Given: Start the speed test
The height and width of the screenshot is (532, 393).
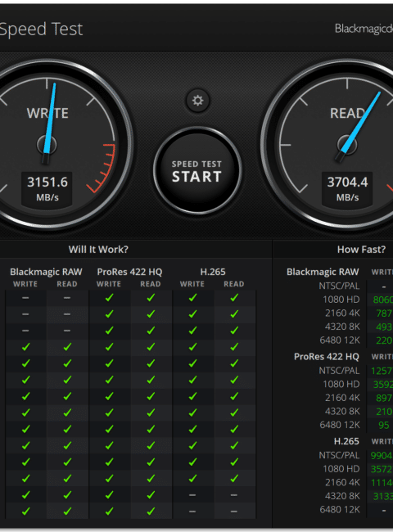Looking at the screenshot, I should (x=197, y=170).
